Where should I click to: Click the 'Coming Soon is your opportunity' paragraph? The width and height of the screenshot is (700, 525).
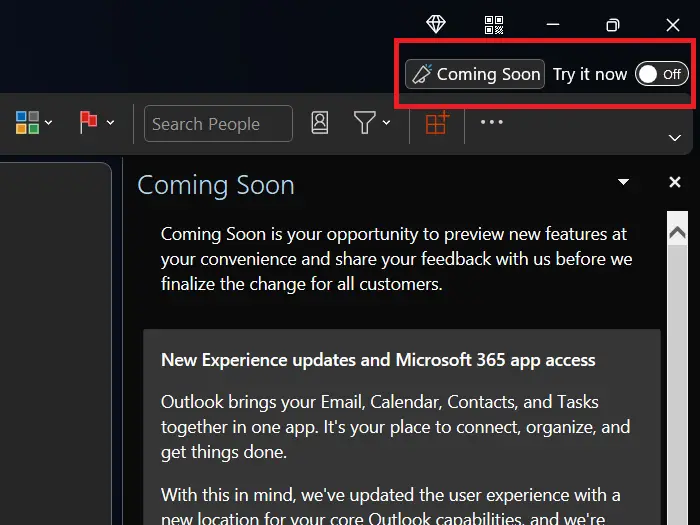tap(396, 259)
